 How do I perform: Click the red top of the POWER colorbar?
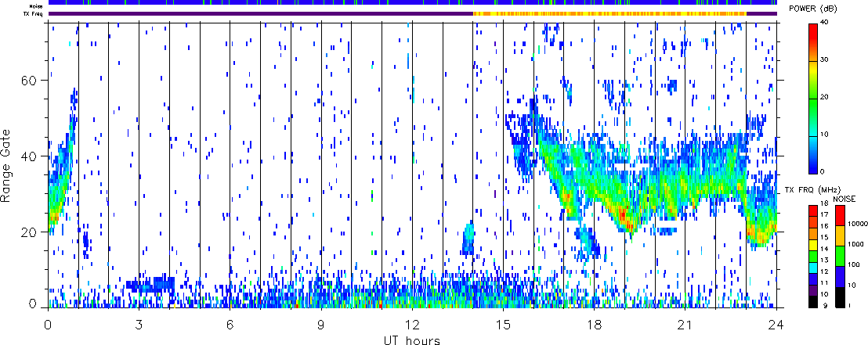(815, 27)
